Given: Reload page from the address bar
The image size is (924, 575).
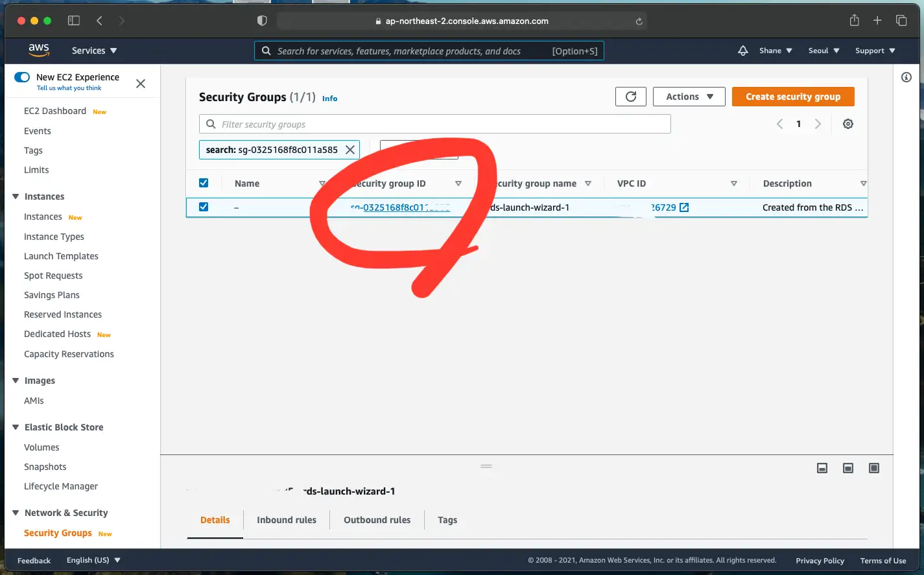Looking at the screenshot, I should (639, 21).
